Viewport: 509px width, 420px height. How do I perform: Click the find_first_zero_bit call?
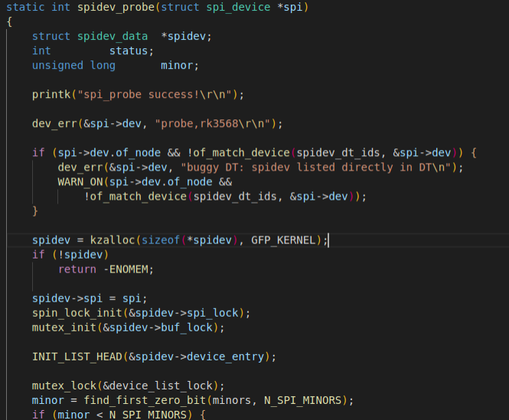pyautogui.click(x=145, y=401)
